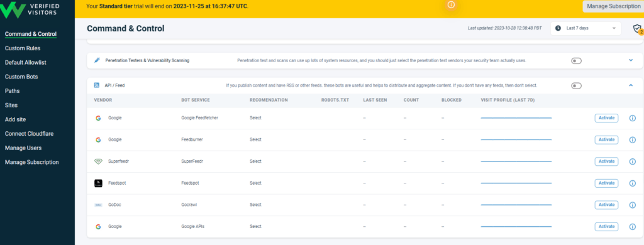Open Connect Cloudflare in sidebar

29,134
